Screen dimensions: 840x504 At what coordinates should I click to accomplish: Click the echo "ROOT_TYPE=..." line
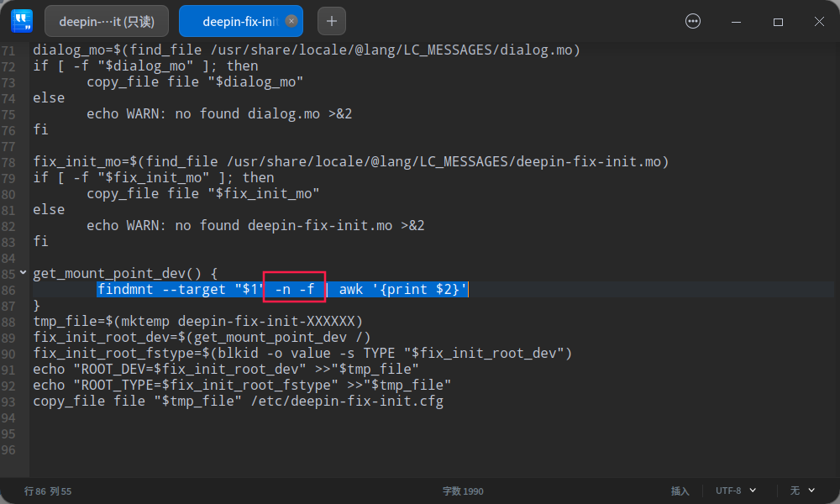[242, 385]
